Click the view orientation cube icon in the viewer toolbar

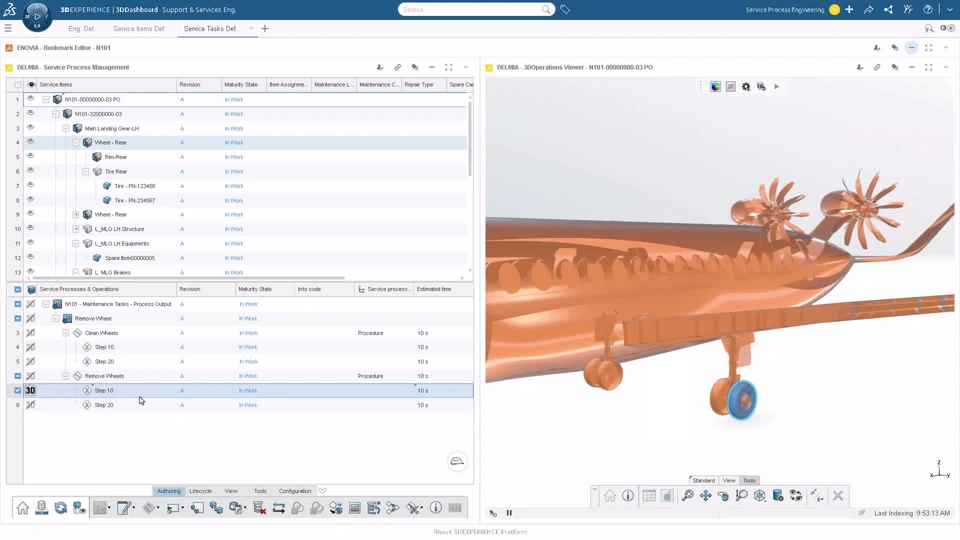(760, 496)
